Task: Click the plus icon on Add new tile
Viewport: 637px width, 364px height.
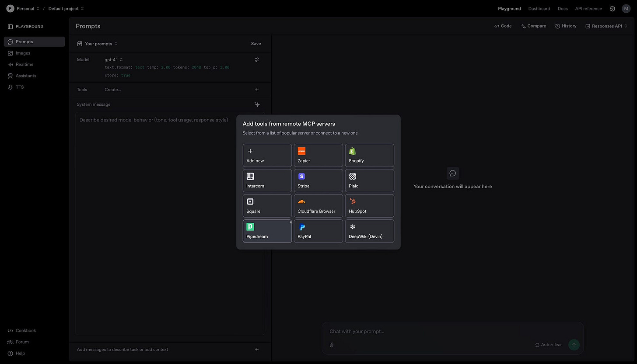Action: point(250,151)
